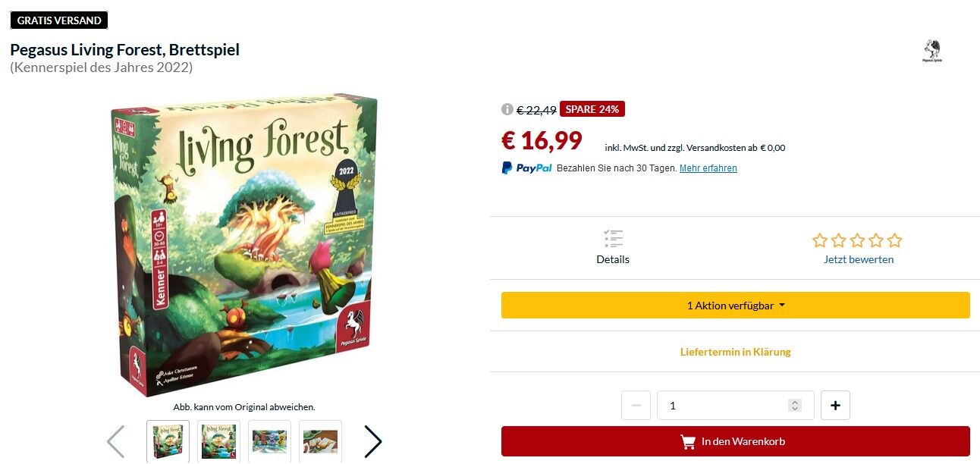Viewport: 980px width, 464px height.
Task: Rate product with the first star
Action: [x=820, y=240]
